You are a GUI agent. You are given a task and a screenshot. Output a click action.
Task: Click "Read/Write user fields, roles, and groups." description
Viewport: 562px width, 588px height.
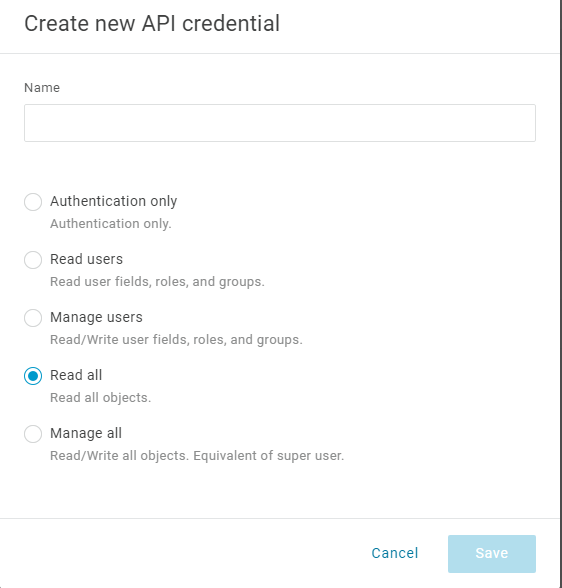click(176, 340)
